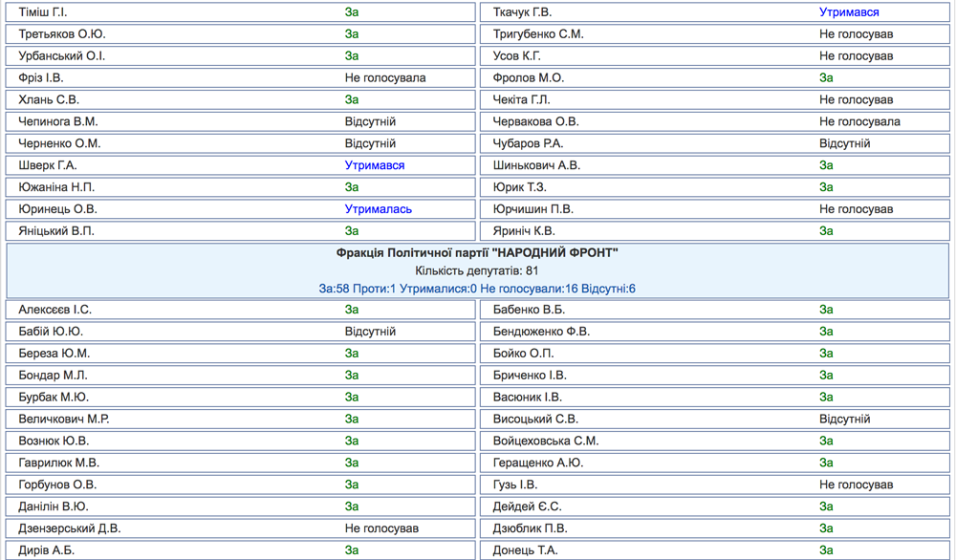The height and width of the screenshot is (560, 956).
Task: Open the НАРОДНИЙ ФРОНТ faction heading
Action: click(x=477, y=253)
